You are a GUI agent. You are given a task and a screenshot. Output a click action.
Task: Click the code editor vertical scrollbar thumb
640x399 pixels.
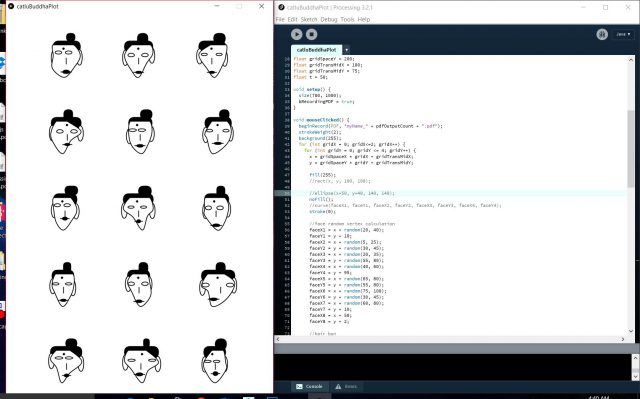631,148
